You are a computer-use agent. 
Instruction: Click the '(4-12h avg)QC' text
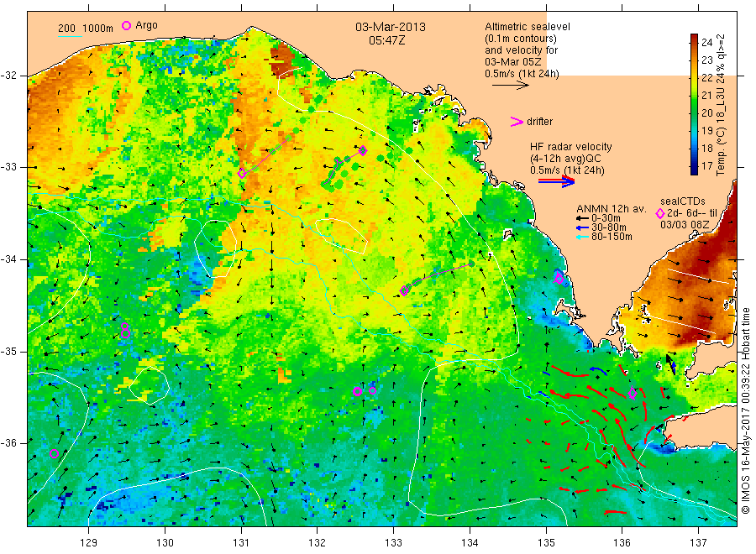click(565, 159)
